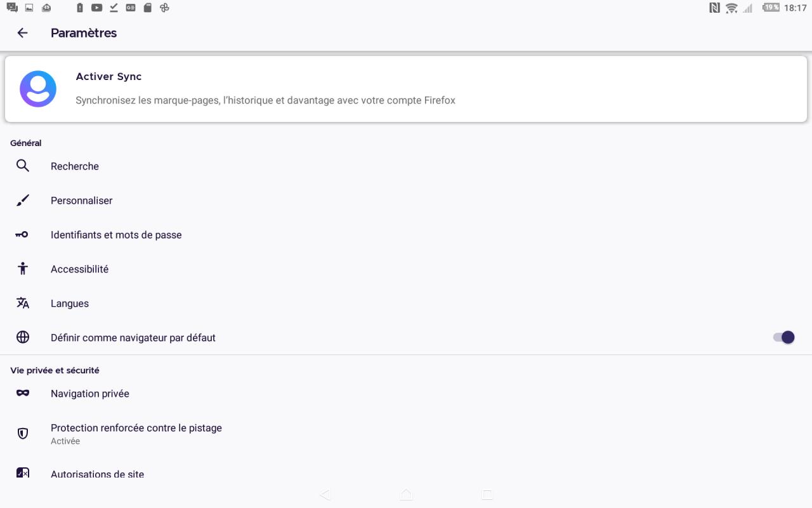Tap the globe default browser icon
This screenshot has width=812, height=508.
pos(23,338)
